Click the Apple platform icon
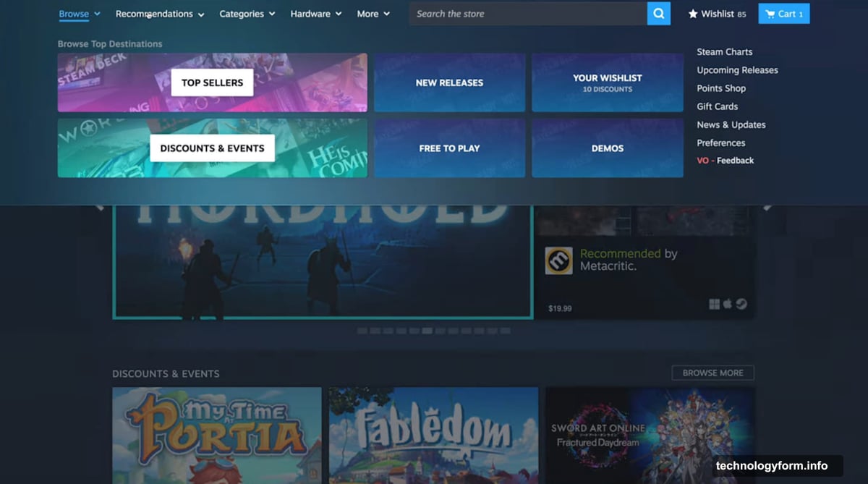868x484 pixels. [728, 304]
